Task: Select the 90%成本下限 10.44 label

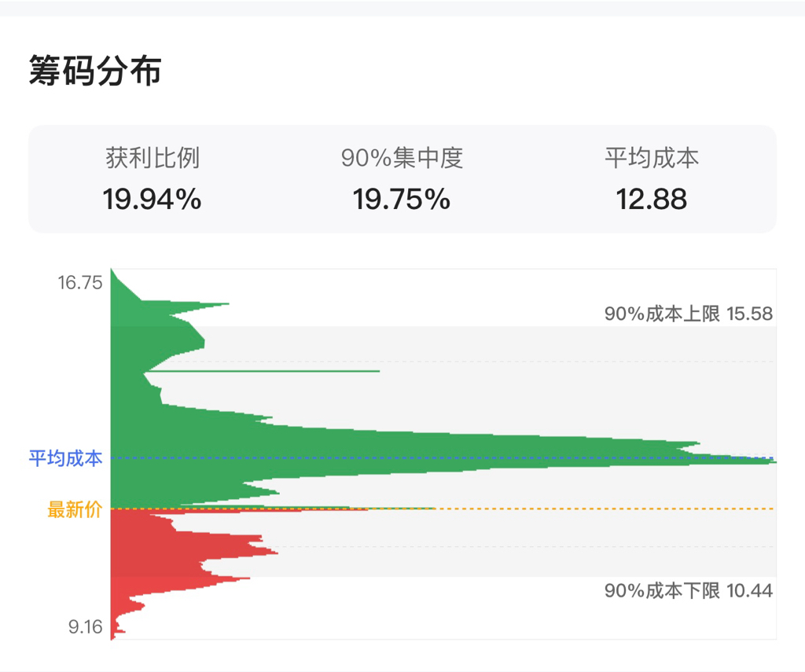Action: 689,591
